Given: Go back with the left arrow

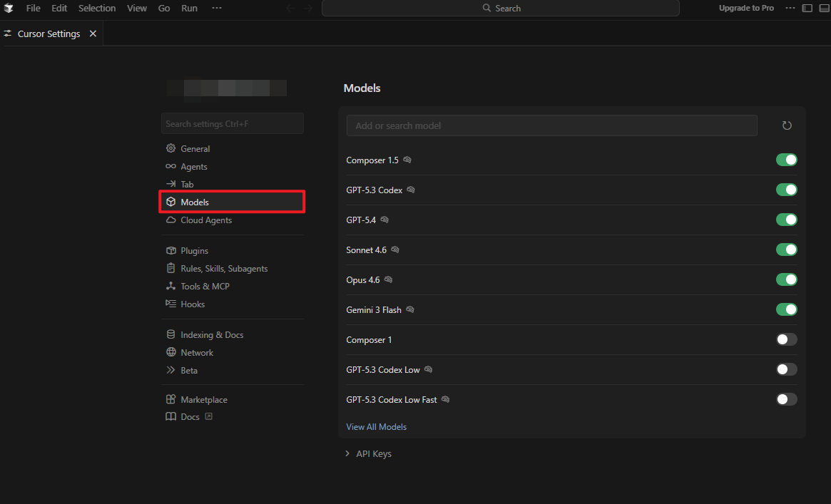Looking at the screenshot, I should [x=290, y=8].
